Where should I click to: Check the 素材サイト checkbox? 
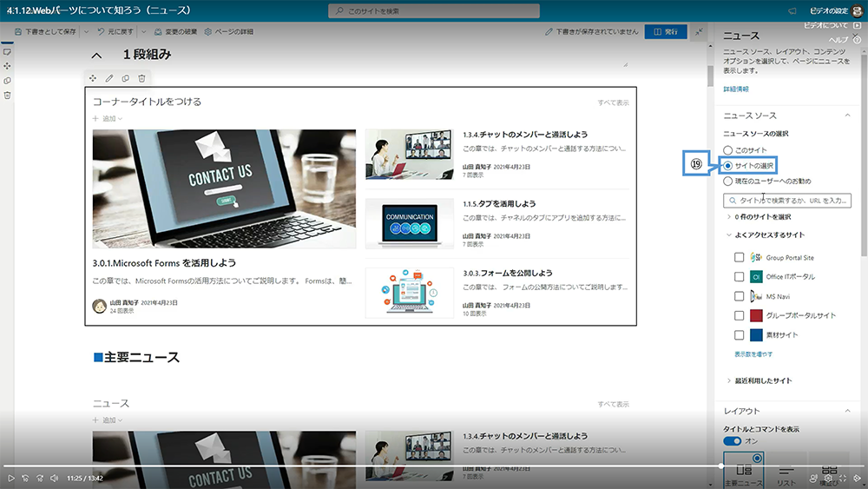(x=739, y=335)
